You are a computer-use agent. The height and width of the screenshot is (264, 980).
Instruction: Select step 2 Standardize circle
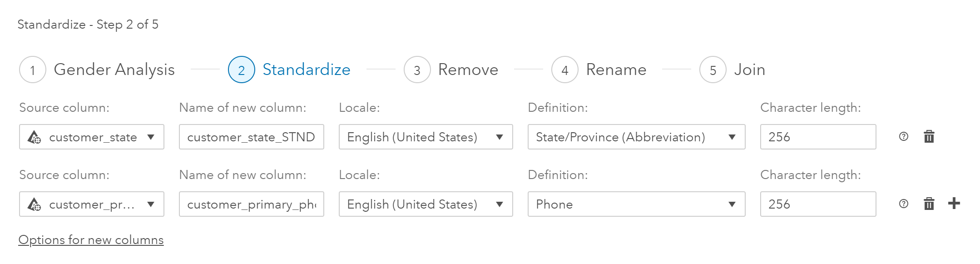tap(242, 70)
